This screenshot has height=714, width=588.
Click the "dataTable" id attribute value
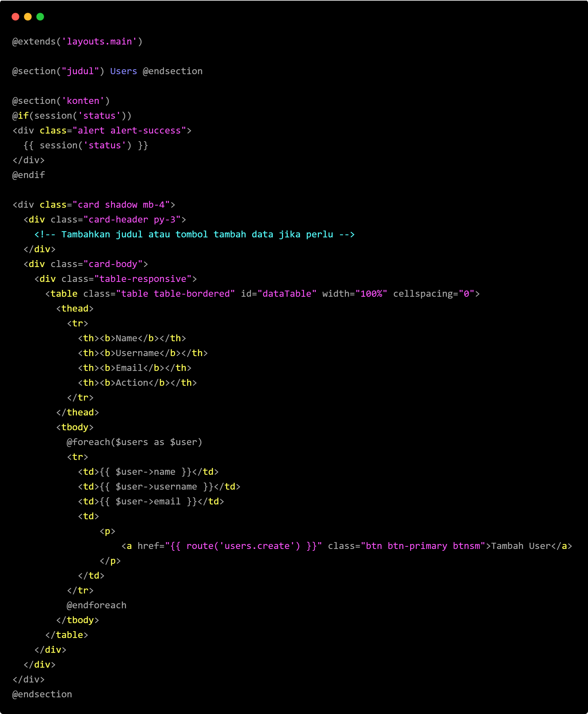(x=287, y=294)
